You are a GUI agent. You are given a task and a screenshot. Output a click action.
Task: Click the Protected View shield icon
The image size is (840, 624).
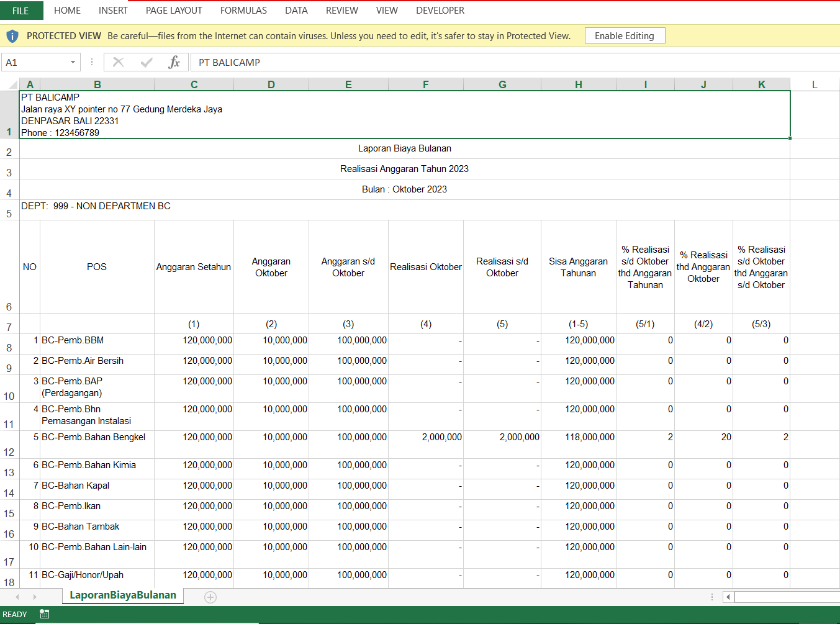pos(12,36)
